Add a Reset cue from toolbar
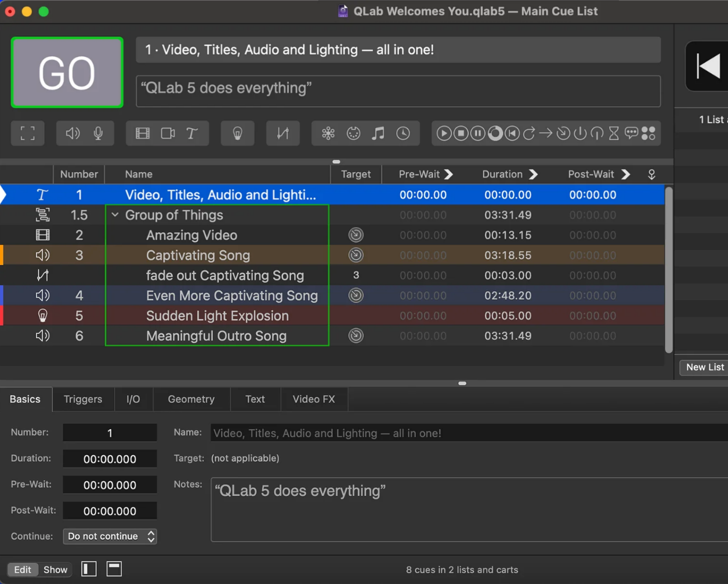This screenshot has width=728, height=584. 512,133
